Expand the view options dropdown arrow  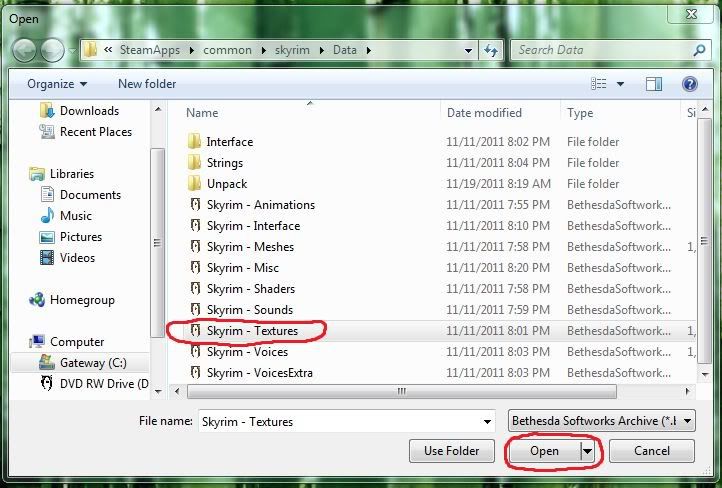(x=620, y=84)
